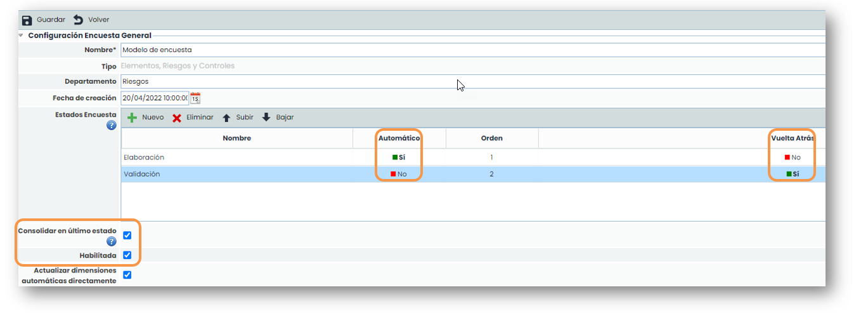The image size is (868, 313).
Task: Collapse the Configuración Encuesta General section
Action: pyautogui.click(x=21, y=36)
